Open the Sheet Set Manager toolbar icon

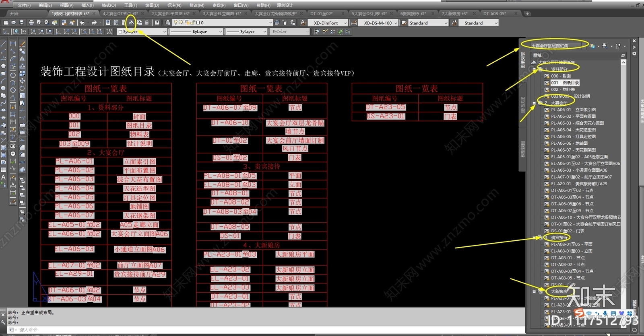coord(131,23)
